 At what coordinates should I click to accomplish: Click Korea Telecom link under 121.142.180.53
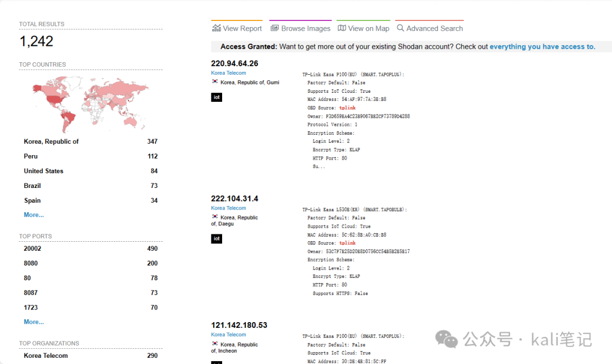tap(229, 335)
